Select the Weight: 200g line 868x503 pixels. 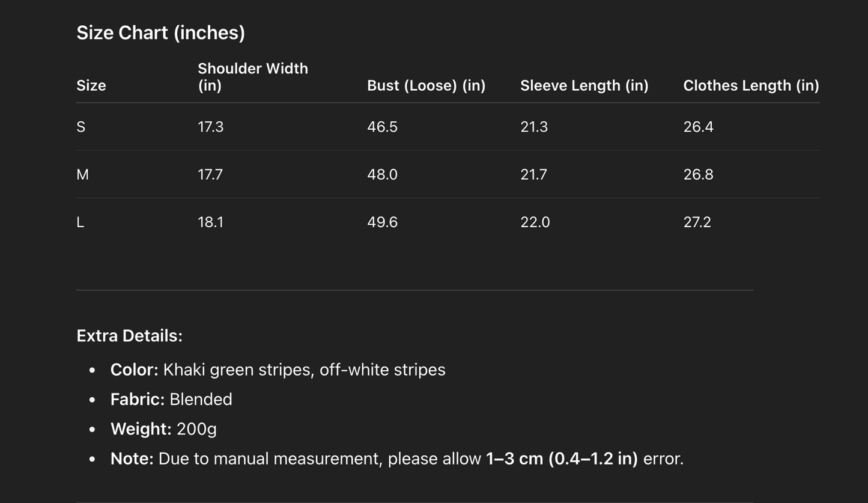point(163,429)
